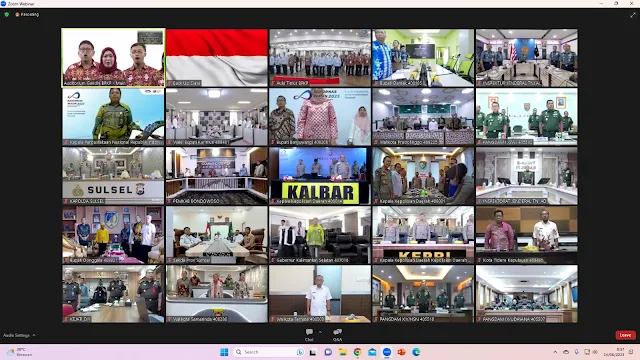Screen dimensions: 640x360
Task: Show hidden system tray icons
Action: (x=555, y=352)
